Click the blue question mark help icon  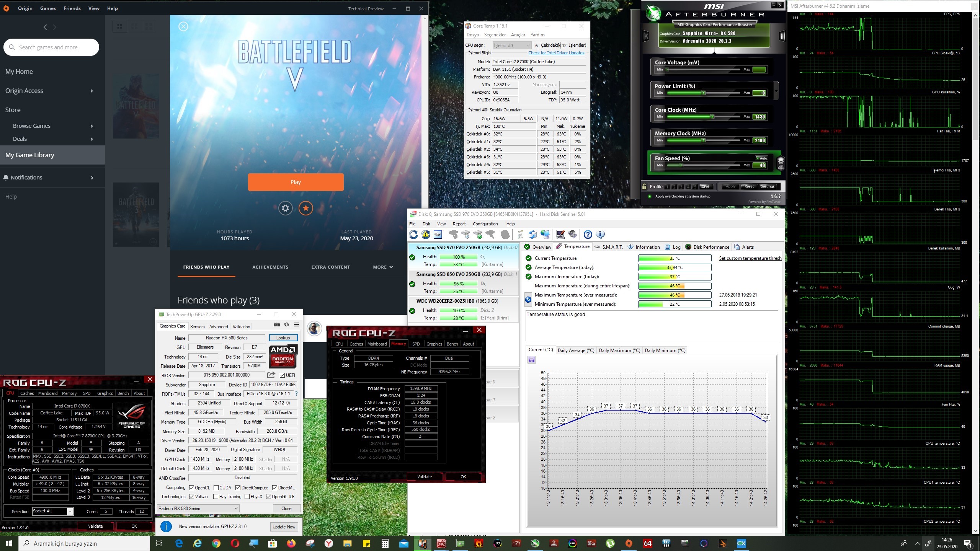pos(588,235)
